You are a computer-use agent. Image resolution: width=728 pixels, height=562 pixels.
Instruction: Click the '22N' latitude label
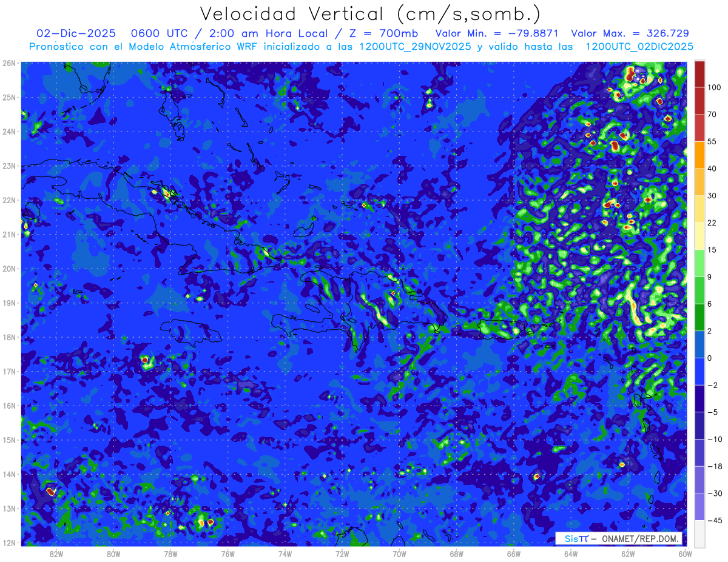[x=9, y=200]
